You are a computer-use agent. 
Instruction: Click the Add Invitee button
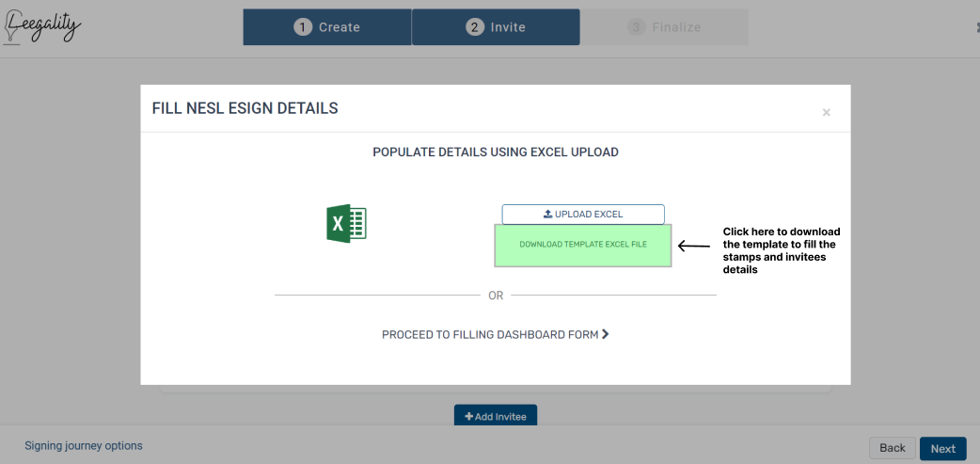(x=496, y=415)
